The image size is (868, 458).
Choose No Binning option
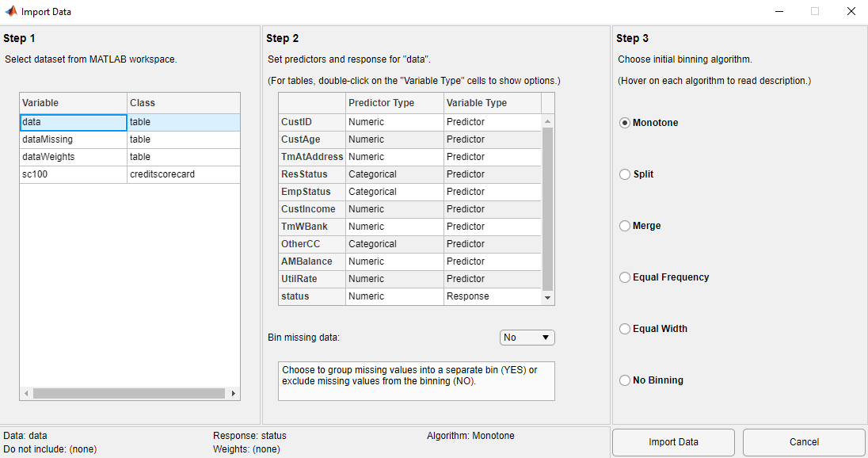[x=625, y=380]
